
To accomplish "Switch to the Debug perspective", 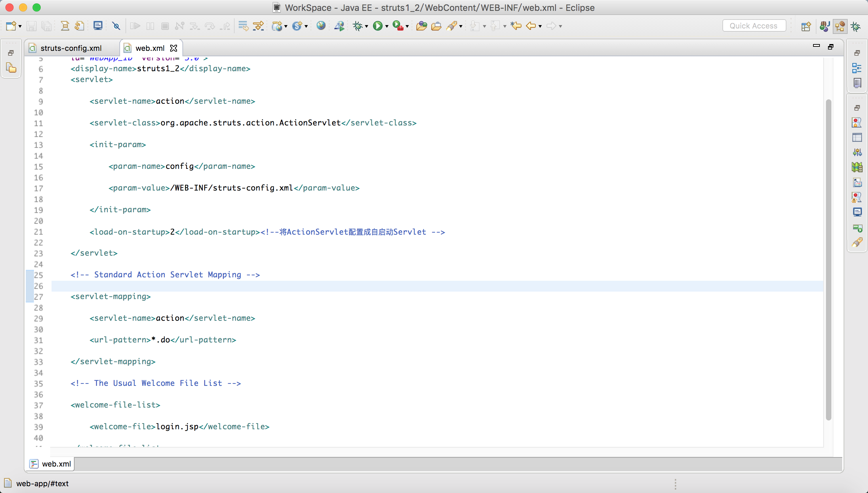I will pyautogui.click(x=855, y=26).
